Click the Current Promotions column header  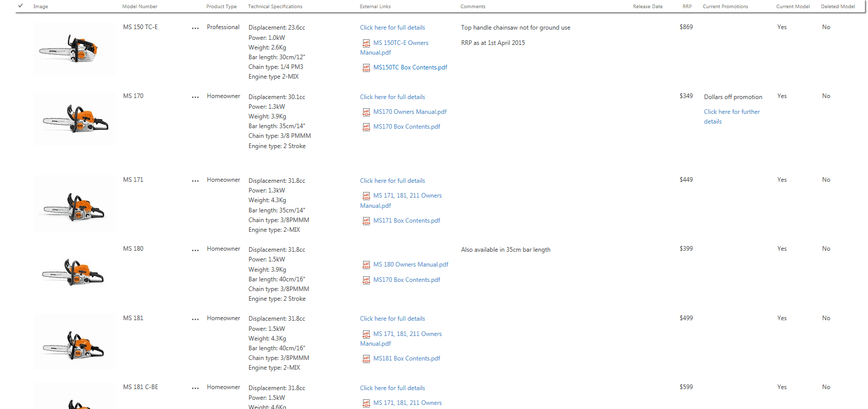(726, 7)
